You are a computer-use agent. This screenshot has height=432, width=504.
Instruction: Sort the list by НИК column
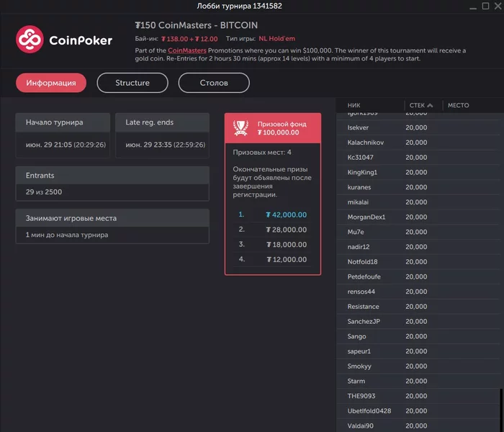pyautogui.click(x=354, y=105)
